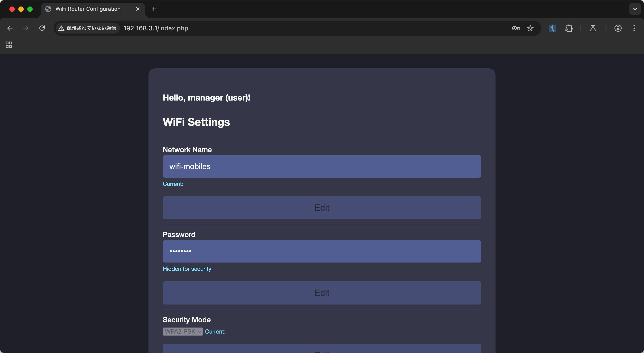Click the forward navigation arrow
Viewport: 644px width, 353px height.
26,28
